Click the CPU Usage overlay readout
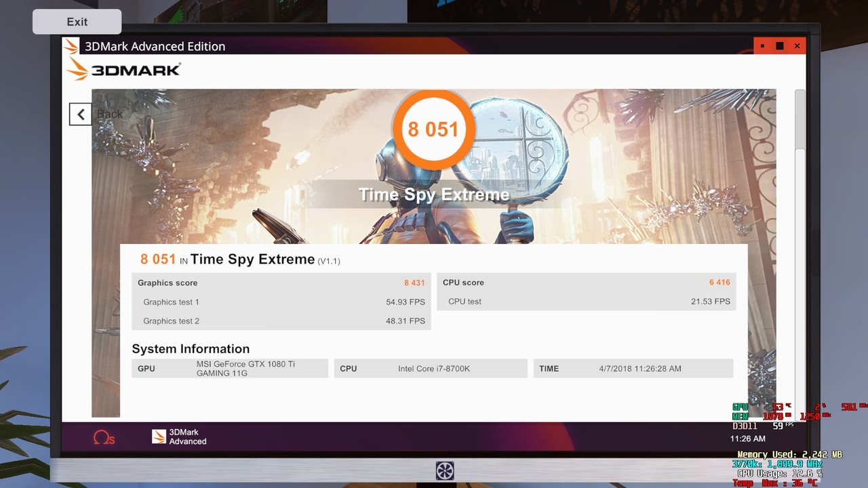This screenshot has height=488, width=868. click(780, 474)
